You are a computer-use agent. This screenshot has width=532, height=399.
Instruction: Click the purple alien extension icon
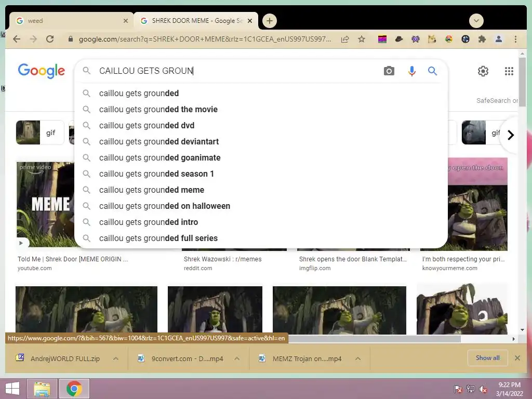click(416, 39)
